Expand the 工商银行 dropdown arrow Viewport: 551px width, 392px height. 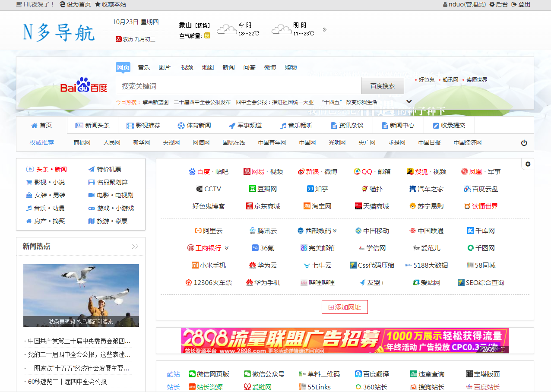click(227, 248)
